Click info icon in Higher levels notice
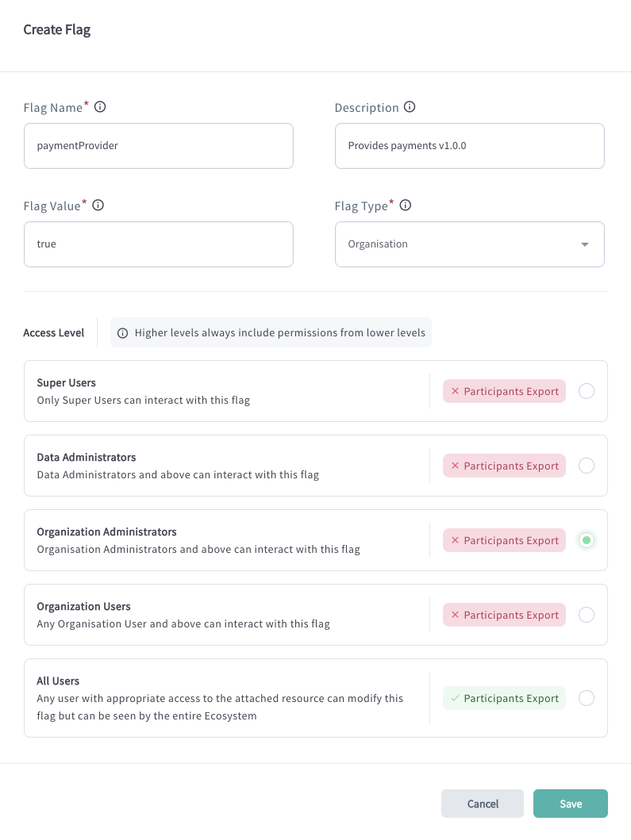Screen dimensions: 631x840 [x=123, y=333]
